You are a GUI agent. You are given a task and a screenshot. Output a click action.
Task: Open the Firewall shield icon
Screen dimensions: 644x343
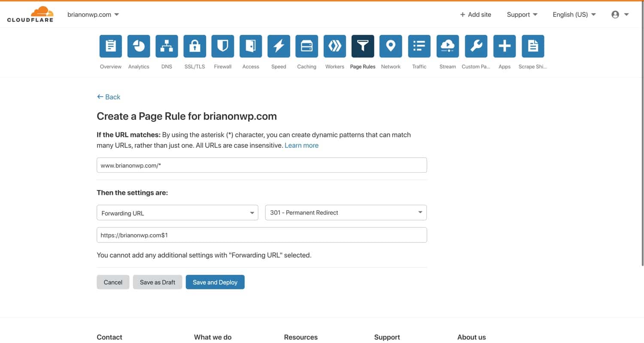(x=222, y=46)
